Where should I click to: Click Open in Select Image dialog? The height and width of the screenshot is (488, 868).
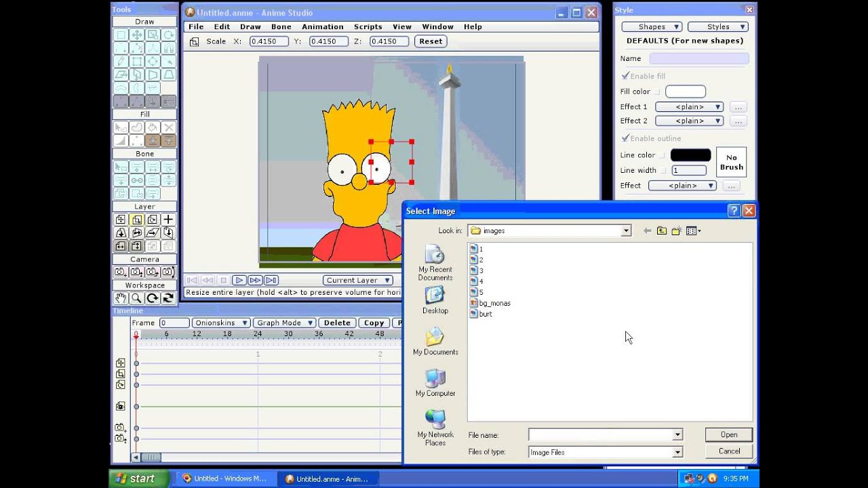tap(729, 435)
